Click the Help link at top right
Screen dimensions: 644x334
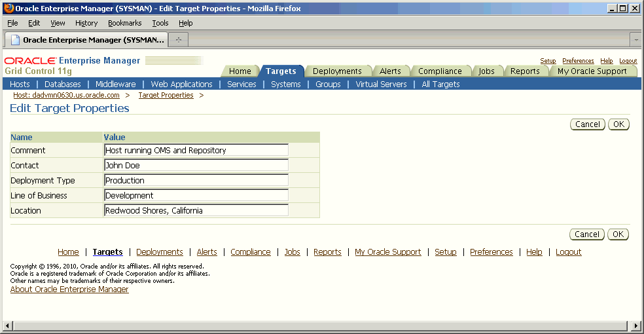(x=606, y=61)
